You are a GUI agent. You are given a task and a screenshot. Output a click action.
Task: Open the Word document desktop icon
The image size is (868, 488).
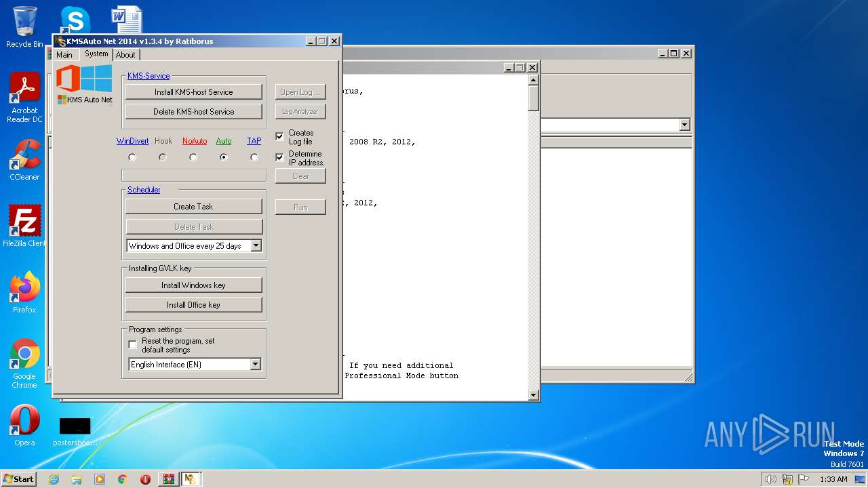127,20
